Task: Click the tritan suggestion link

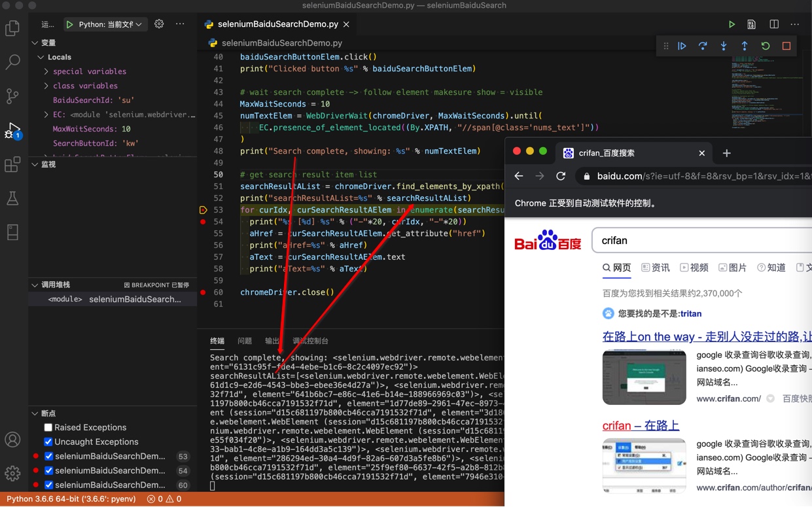Action: tap(691, 314)
